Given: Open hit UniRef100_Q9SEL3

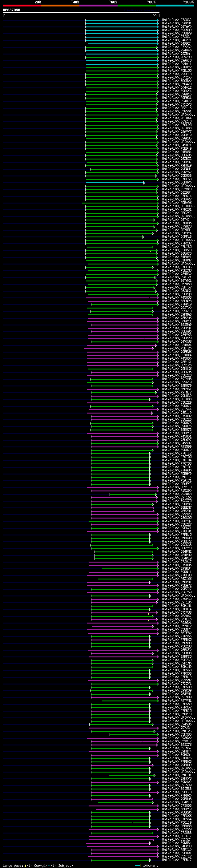Looking at the screenshot, I should point(177,74).
